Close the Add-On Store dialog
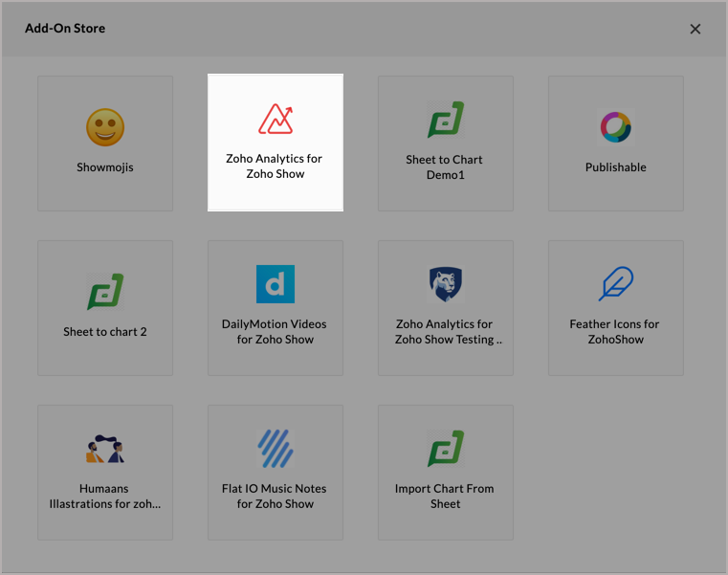 [x=695, y=29]
